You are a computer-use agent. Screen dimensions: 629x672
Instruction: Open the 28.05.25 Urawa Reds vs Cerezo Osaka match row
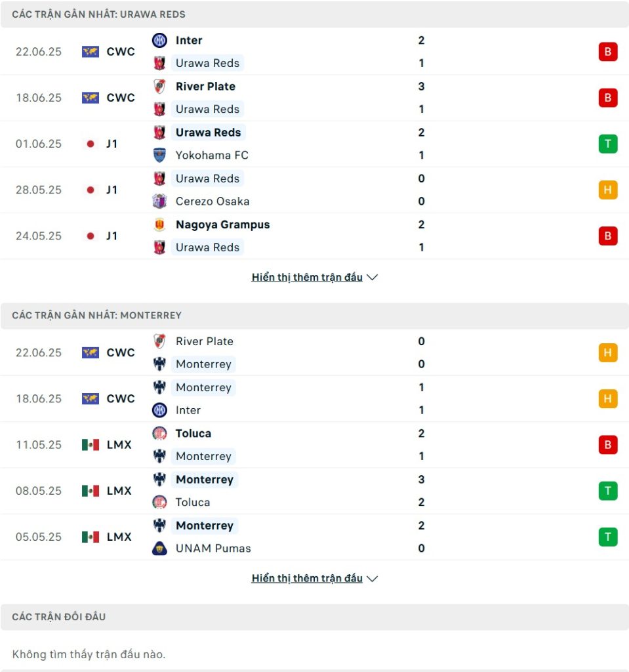[315, 190]
